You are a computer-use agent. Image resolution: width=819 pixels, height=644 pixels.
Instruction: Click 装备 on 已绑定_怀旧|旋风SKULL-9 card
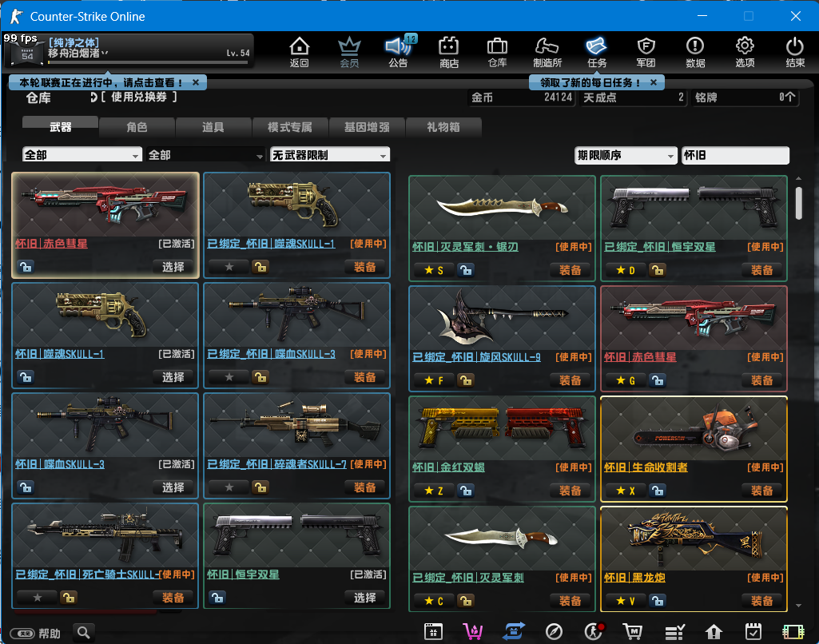click(570, 380)
